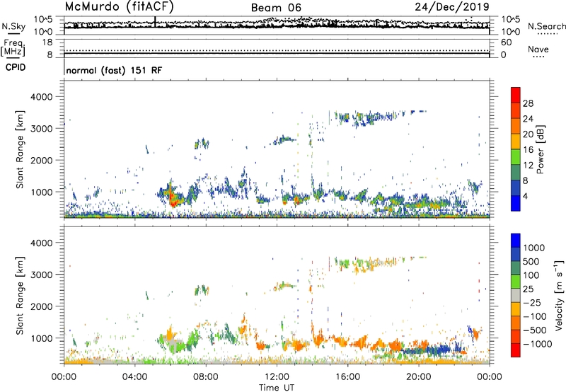Click the "20" value on Power colorbar

(528, 134)
